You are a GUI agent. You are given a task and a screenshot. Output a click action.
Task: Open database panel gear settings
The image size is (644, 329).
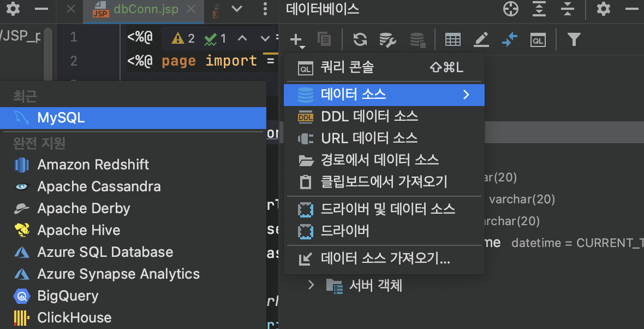coord(603,9)
